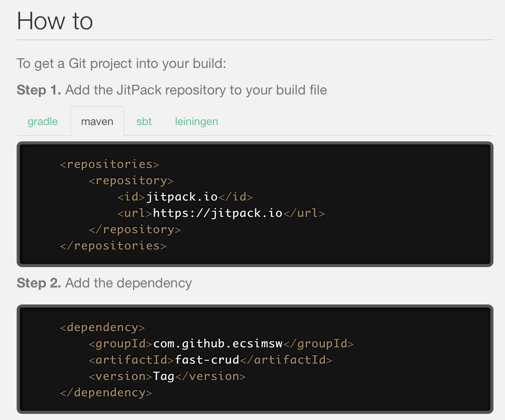Click the opening <dependency> tag line
The image size is (505, 420).
pyautogui.click(x=102, y=327)
